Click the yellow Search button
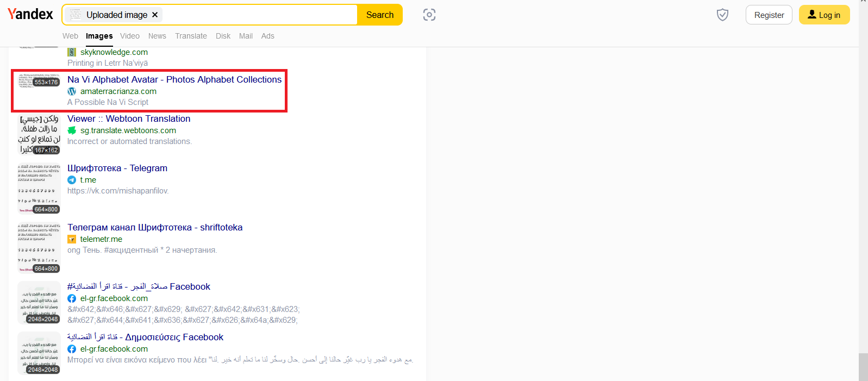Viewport: 868px width, 381px height. (x=380, y=15)
